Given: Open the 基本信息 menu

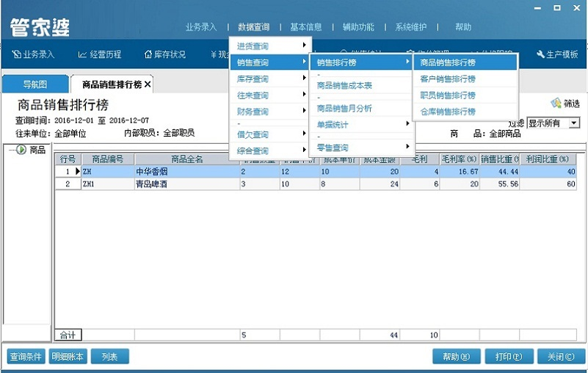Looking at the screenshot, I should tap(305, 27).
